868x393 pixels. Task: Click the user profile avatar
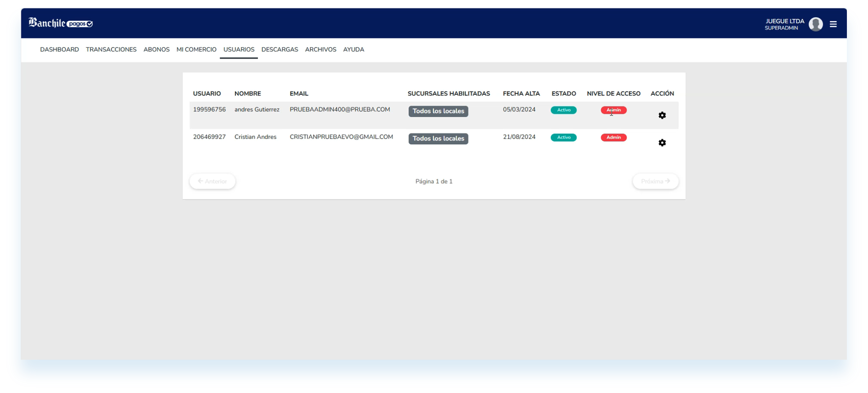[816, 24]
